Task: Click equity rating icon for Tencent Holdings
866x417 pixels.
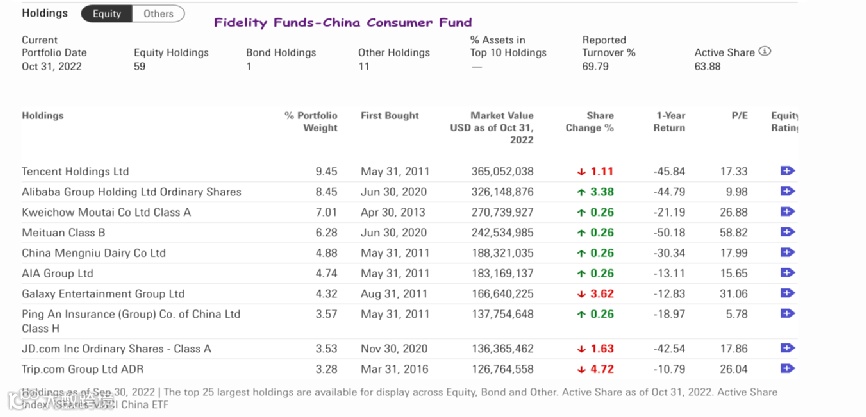Action: point(787,171)
